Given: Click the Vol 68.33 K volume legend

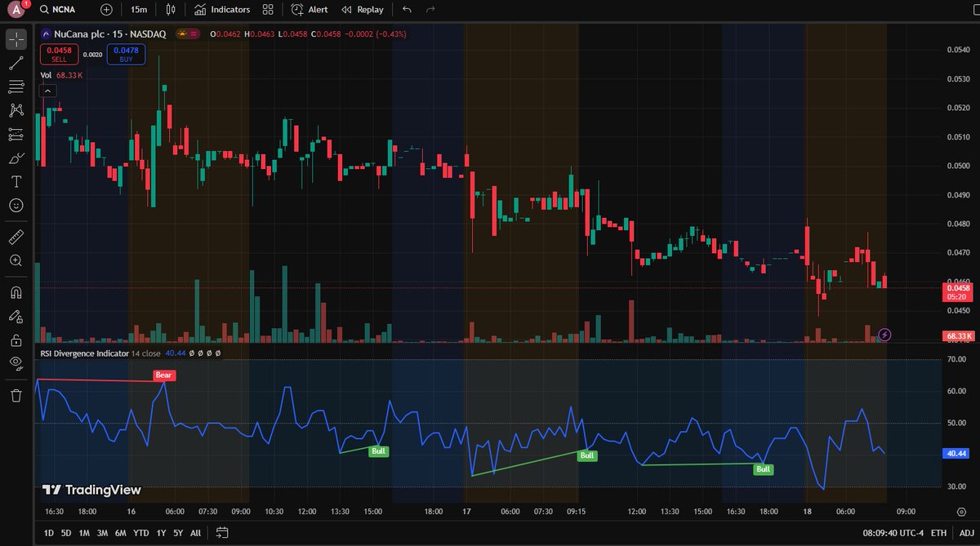Looking at the screenshot, I should point(61,75).
